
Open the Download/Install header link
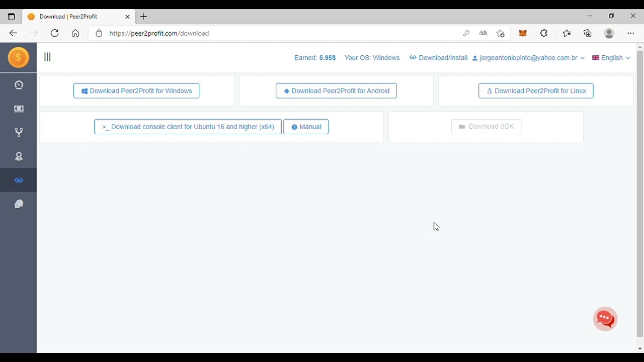[438, 58]
